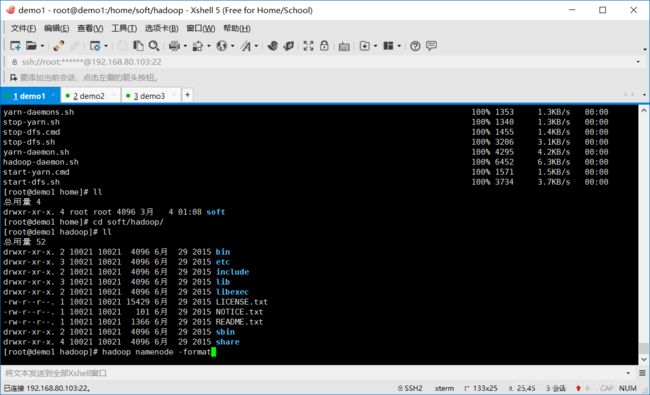The image size is (650, 395).
Task: Open the 工具(T) menu
Action: [x=124, y=28]
